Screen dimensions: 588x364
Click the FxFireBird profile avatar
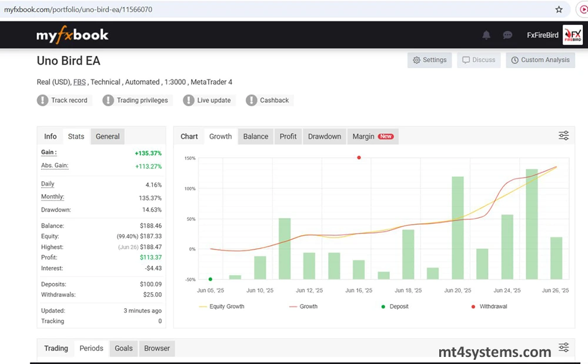(x=572, y=35)
